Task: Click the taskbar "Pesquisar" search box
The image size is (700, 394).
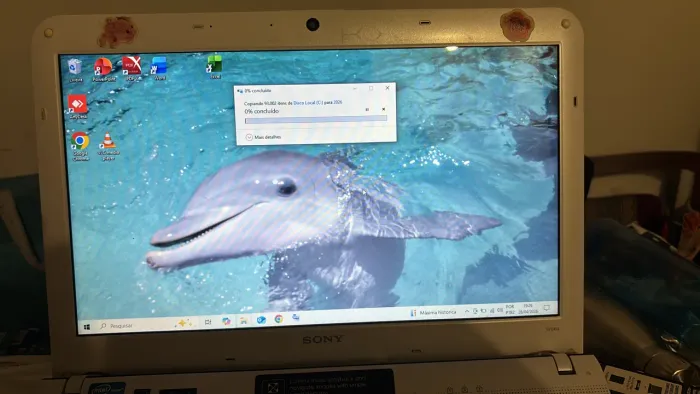Action: (147, 325)
